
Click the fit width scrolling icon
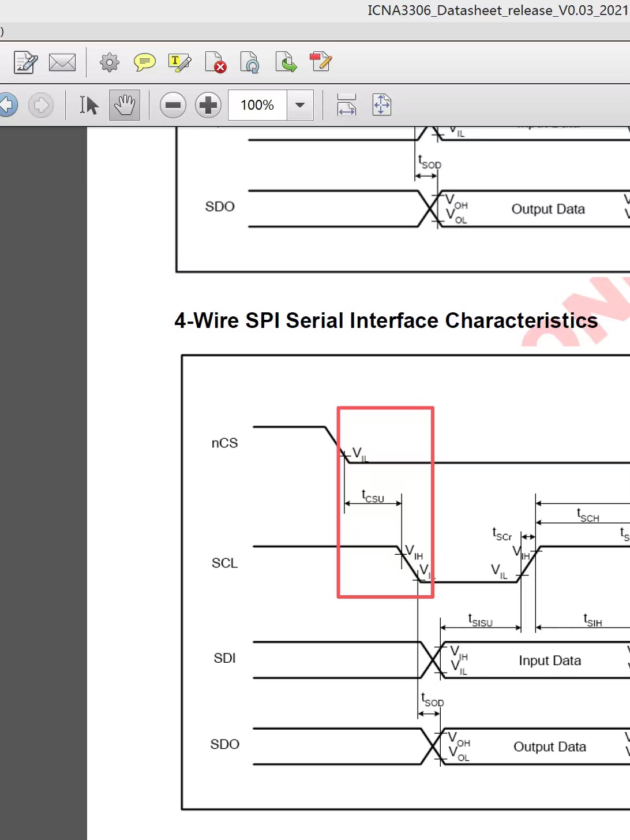point(347,105)
